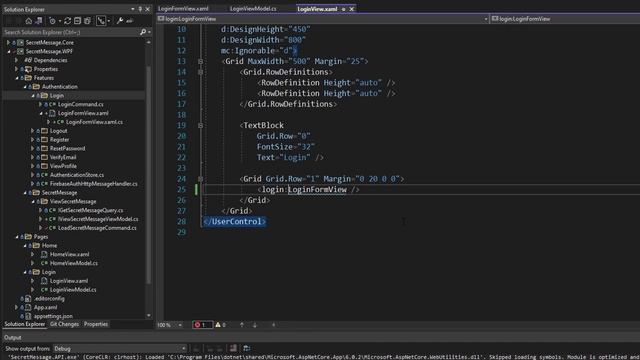Select FirebaseAuthHttpMessageHandler.cs file
Image resolution: width=640 pixels, height=360 pixels.
pos(93,184)
